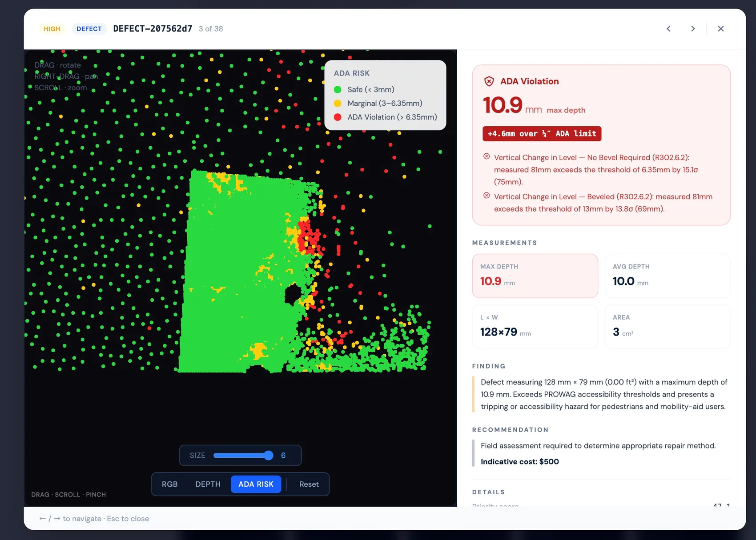Click the FINDING section heading

click(489, 366)
